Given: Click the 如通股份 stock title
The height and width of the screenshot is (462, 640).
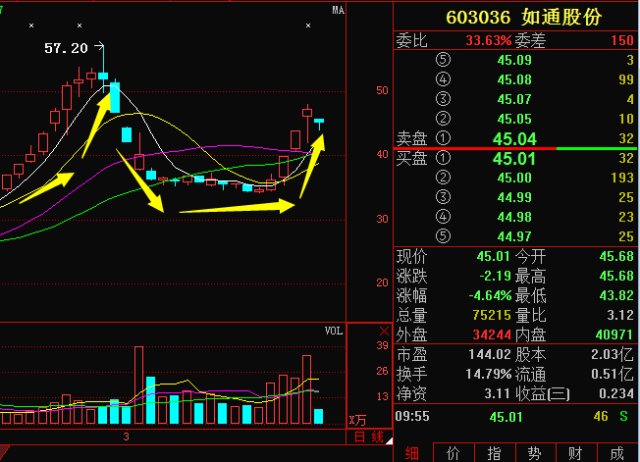Looking at the screenshot, I should [561, 17].
